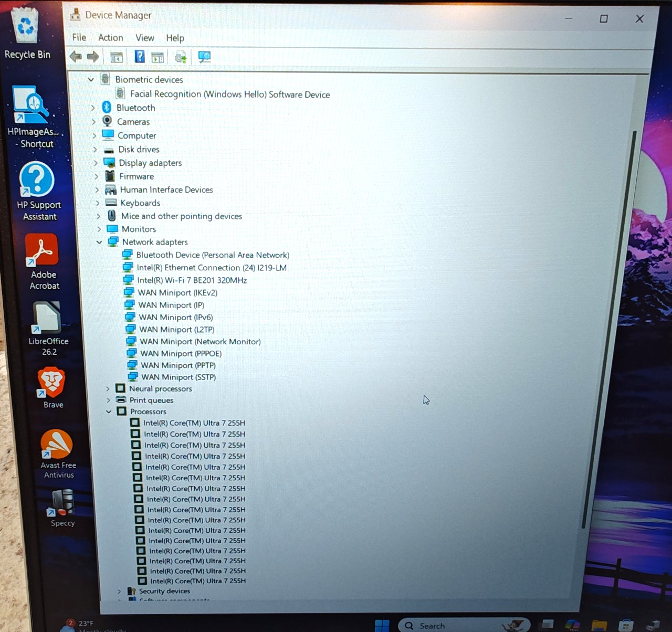Screen dimensions: 672x632
Task: Click the taskbar Search box
Action: [x=465, y=625]
